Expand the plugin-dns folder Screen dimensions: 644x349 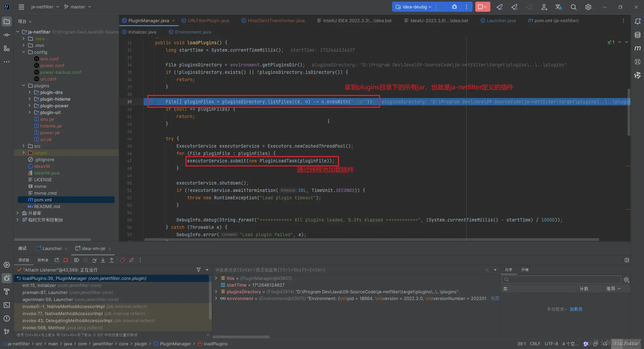(30, 92)
